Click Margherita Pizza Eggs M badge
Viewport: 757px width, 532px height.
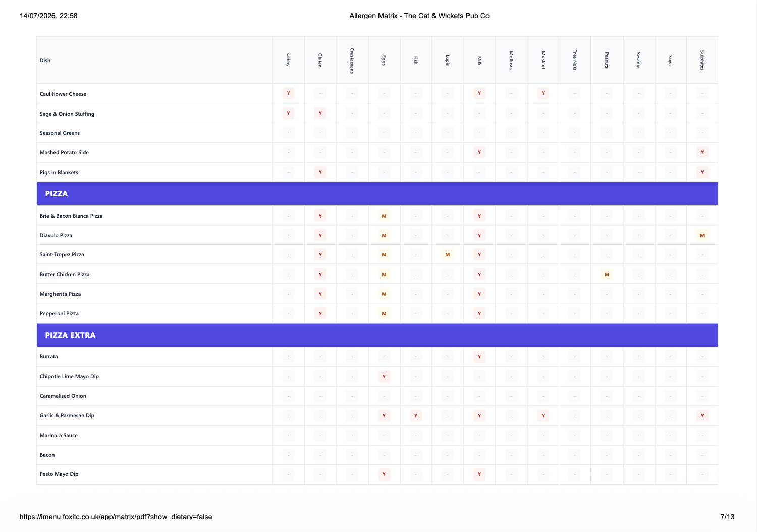[384, 294]
